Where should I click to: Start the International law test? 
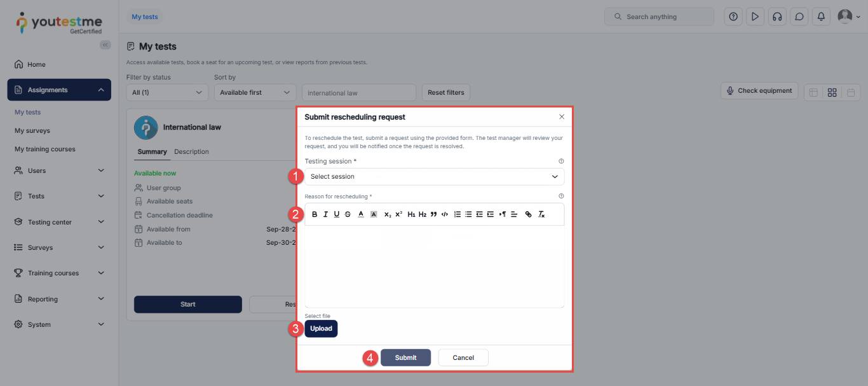click(x=188, y=304)
